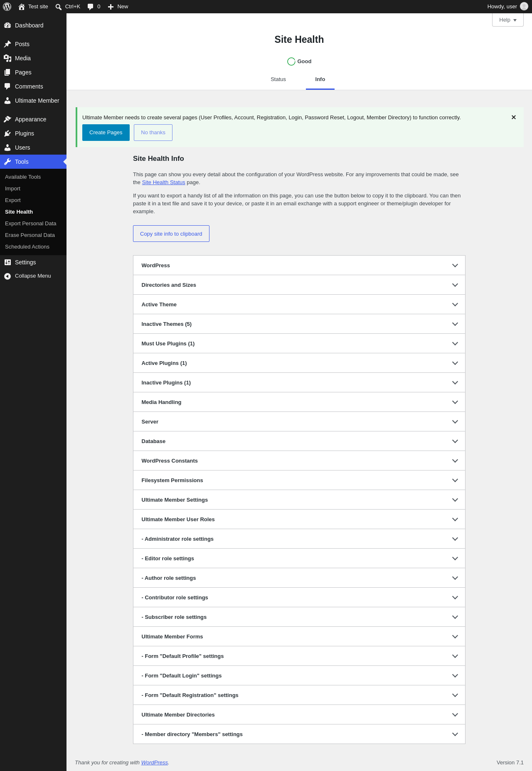532x771 pixels.
Task: Switch to the Status tab
Action: pos(278,79)
